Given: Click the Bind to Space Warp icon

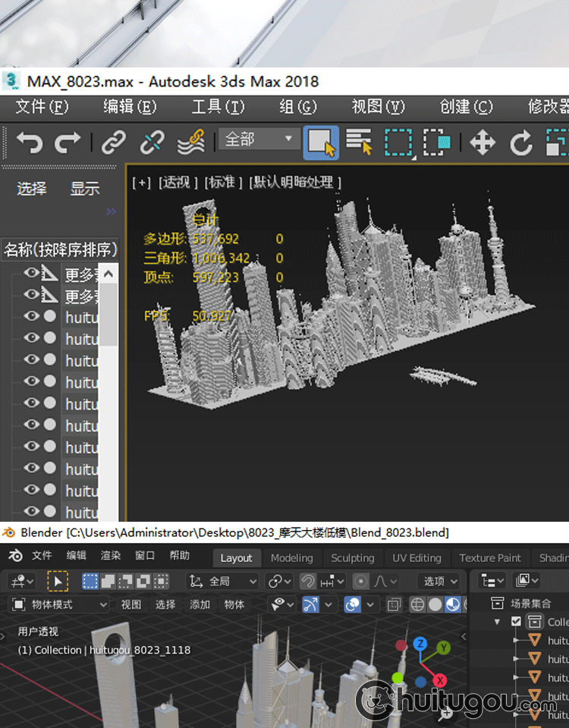Looking at the screenshot, I should [191, 142].
